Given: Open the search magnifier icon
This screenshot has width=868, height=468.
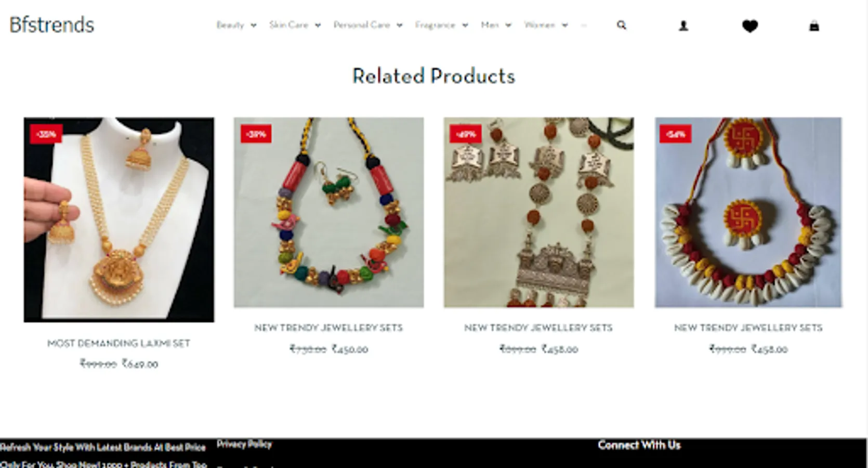Looking at the screenshot, I should (x=621, y=25).
